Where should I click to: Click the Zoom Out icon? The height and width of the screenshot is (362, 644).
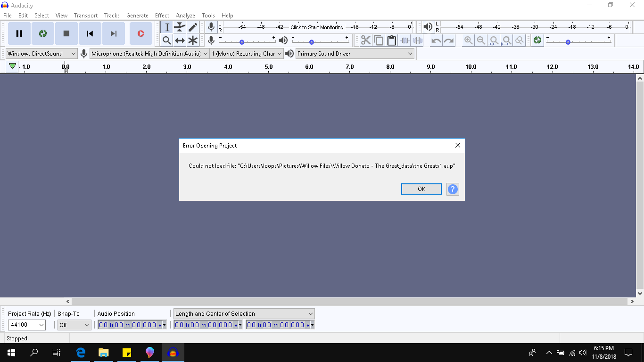[481, 41]
